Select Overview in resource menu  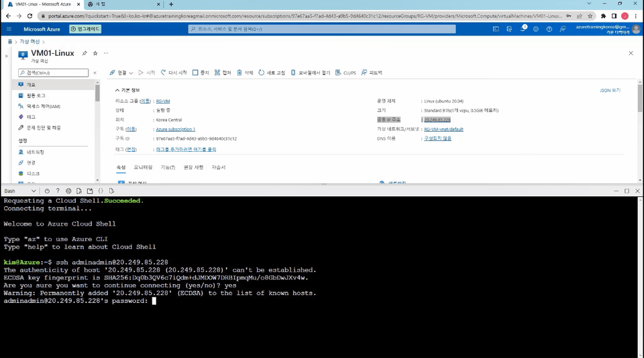point(54,85)
